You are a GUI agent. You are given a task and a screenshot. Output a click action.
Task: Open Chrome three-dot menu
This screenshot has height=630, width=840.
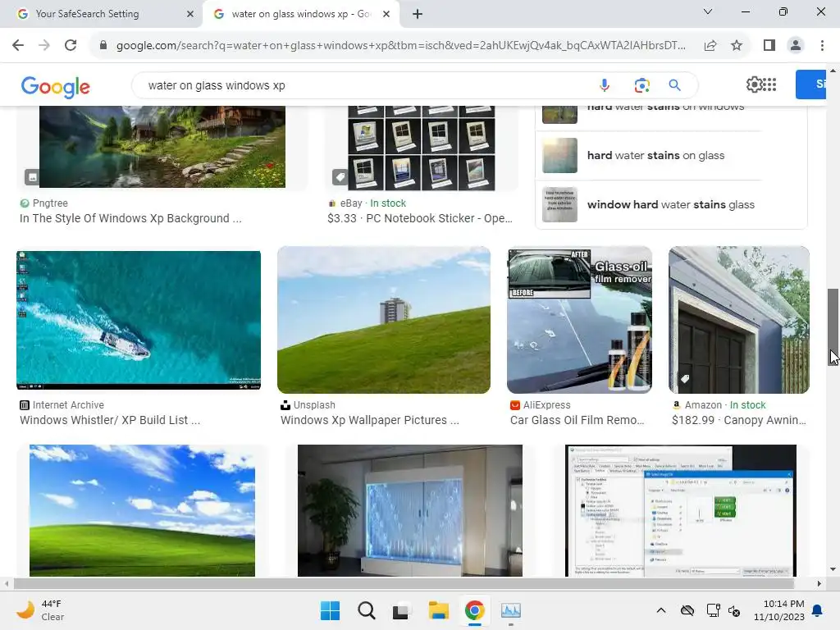coord(822,46)
